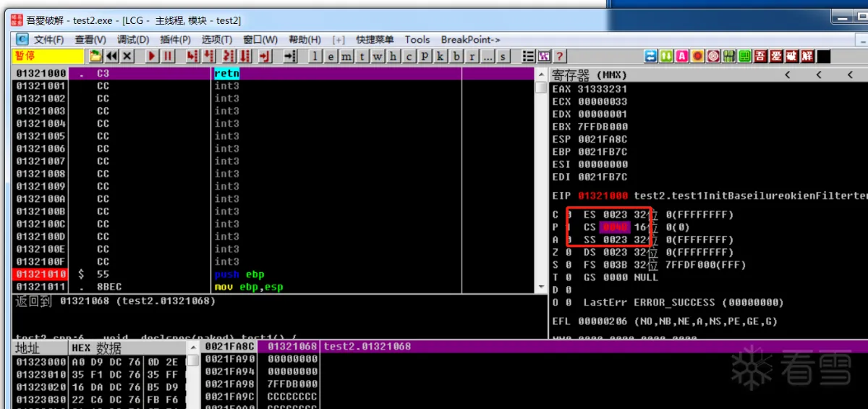
Task: Open the 查看(V) menu
Action: pos(90,39)
